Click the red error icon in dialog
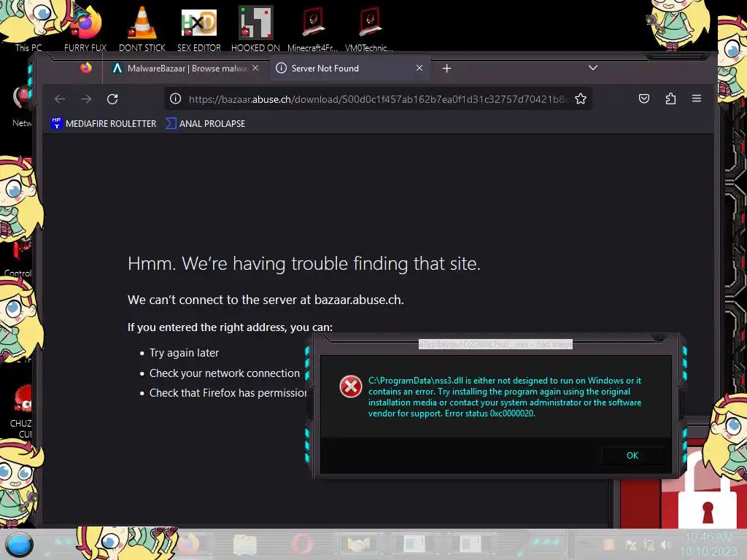 351,386
